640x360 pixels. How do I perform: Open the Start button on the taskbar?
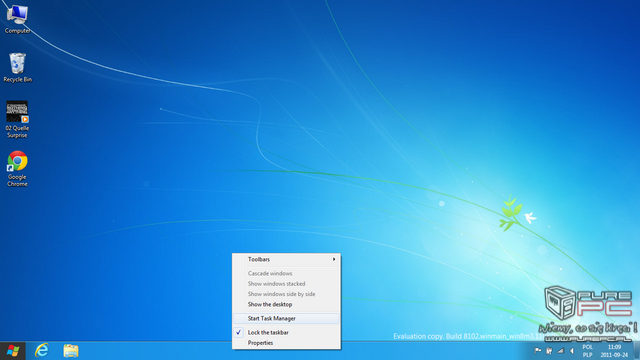pos(13,351)
